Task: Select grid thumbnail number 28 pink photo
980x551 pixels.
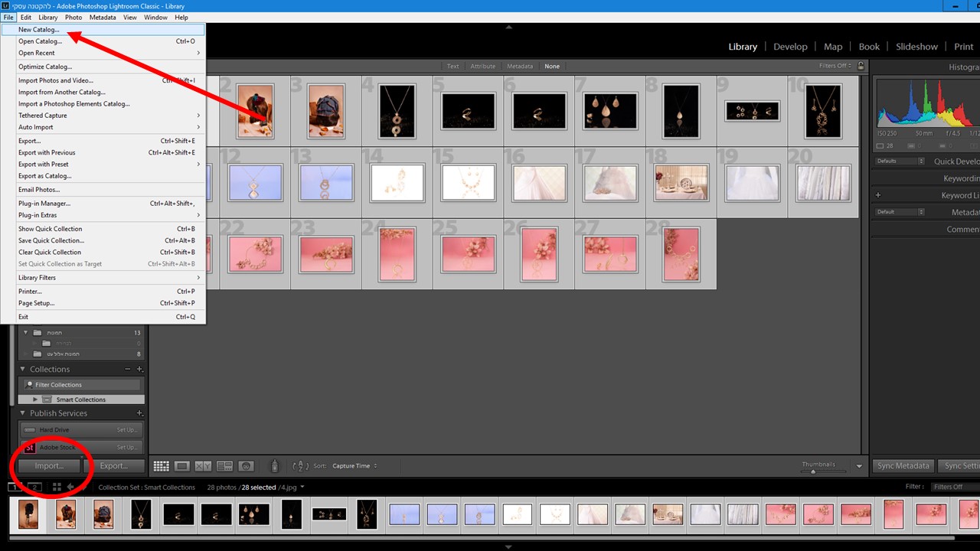Action: pyautogui.click(x=681, y=254)
